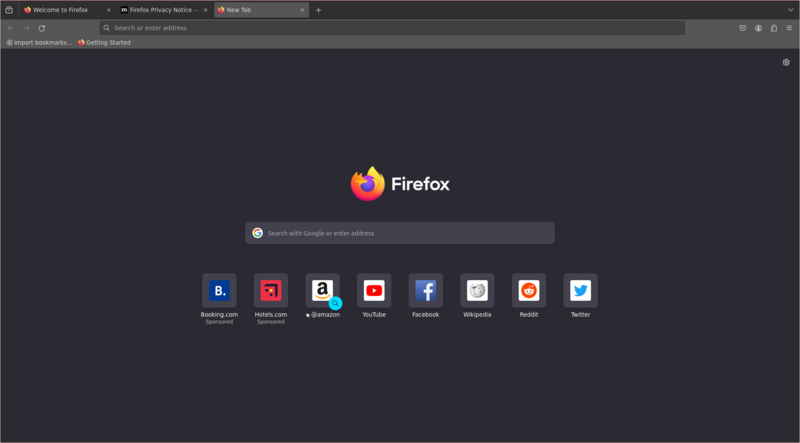Open the Getting Started bookmark
Viewport: 800px width, 443px height.
[x=105, y=42]
